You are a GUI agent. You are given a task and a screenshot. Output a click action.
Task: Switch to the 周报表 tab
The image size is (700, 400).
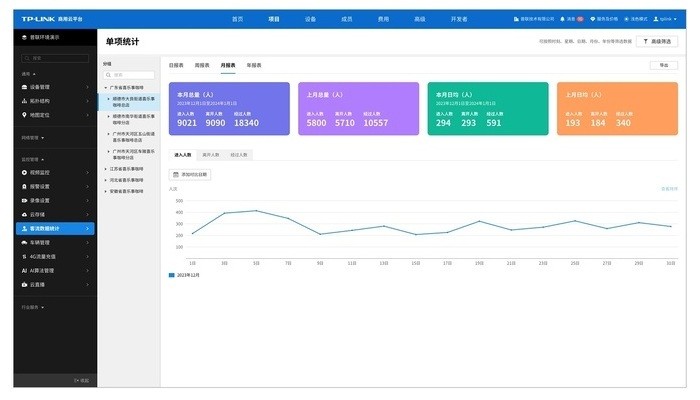click(202, 64)
